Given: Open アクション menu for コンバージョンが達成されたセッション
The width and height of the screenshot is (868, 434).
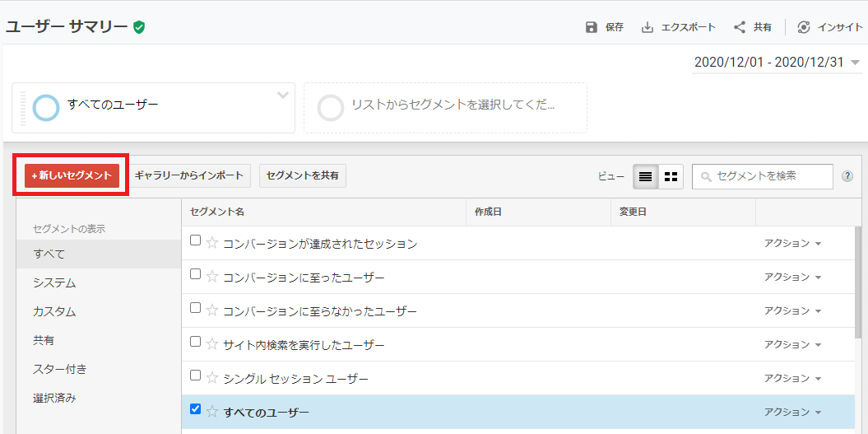Looking at the screenshot, I should (792, 243).
